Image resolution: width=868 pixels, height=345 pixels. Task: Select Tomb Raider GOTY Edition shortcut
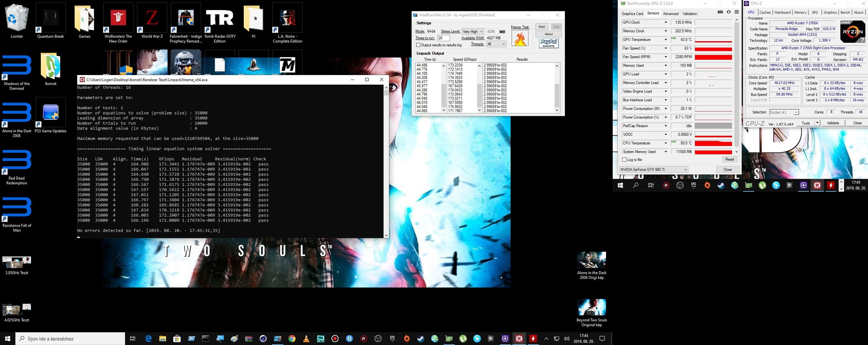[219, 23]
